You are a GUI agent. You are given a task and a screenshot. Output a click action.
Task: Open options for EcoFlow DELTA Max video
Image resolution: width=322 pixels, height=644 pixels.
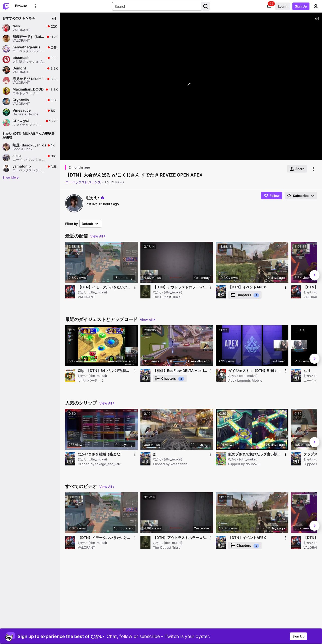click(x=210, y=371)
